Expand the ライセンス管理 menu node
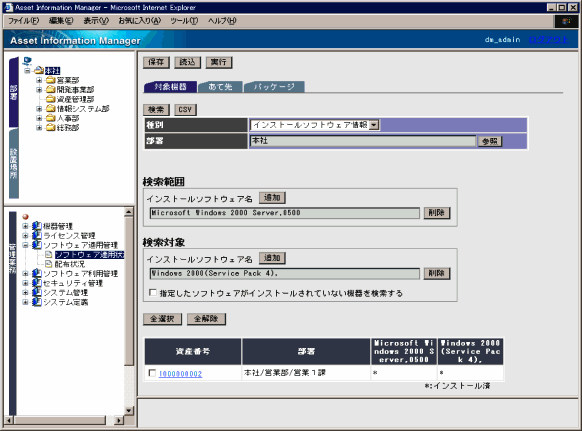This screenshot has height=431, width=582. pos(25,236)
